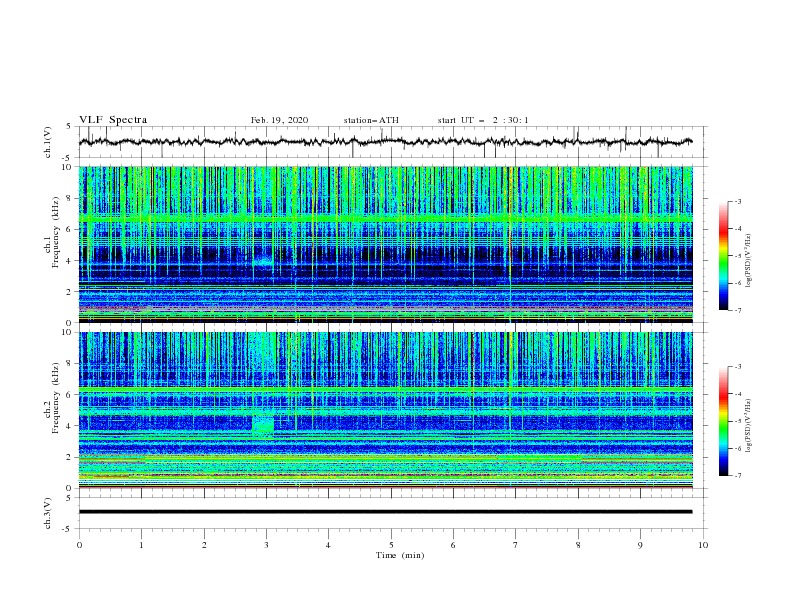The width and height of the screenshot is (792, 612).
Task: Click the "-7" label on ch.2 colorbar
Action: (738, 476)
